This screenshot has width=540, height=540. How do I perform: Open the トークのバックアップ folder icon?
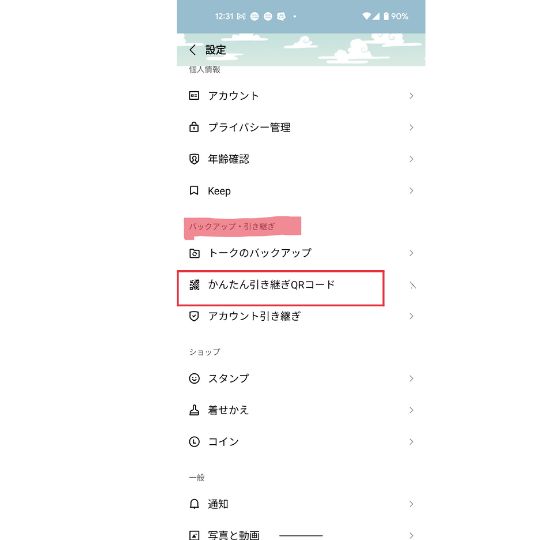click(x=194, y=253)
